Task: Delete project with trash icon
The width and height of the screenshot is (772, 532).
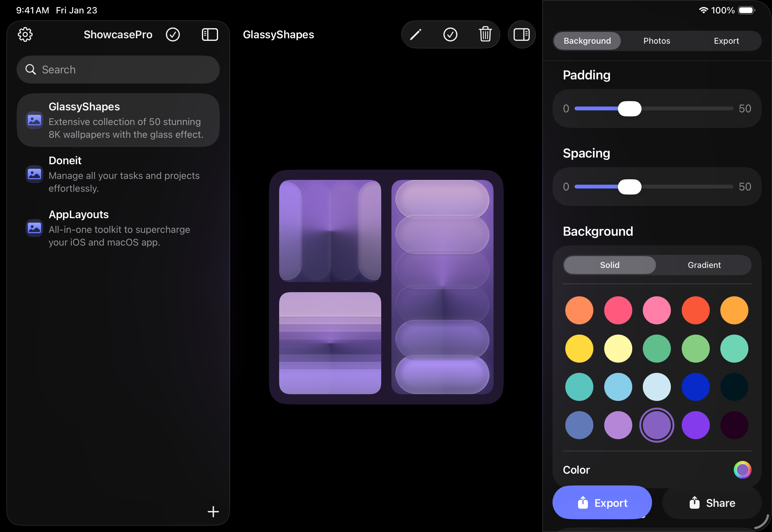Action: pyautogui.click(x=485, y=35)
